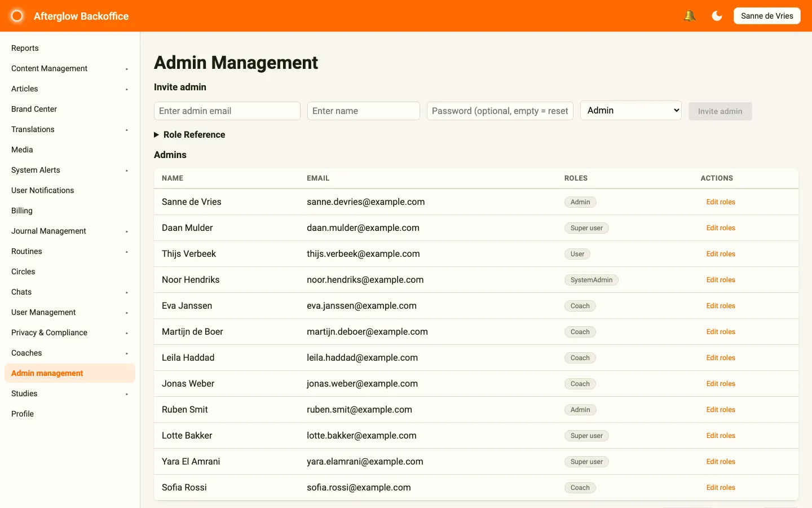Viewport: 812px width, 508px height.
Task: Edit roles for Noor Hendriks
Action: coord(721,280)
